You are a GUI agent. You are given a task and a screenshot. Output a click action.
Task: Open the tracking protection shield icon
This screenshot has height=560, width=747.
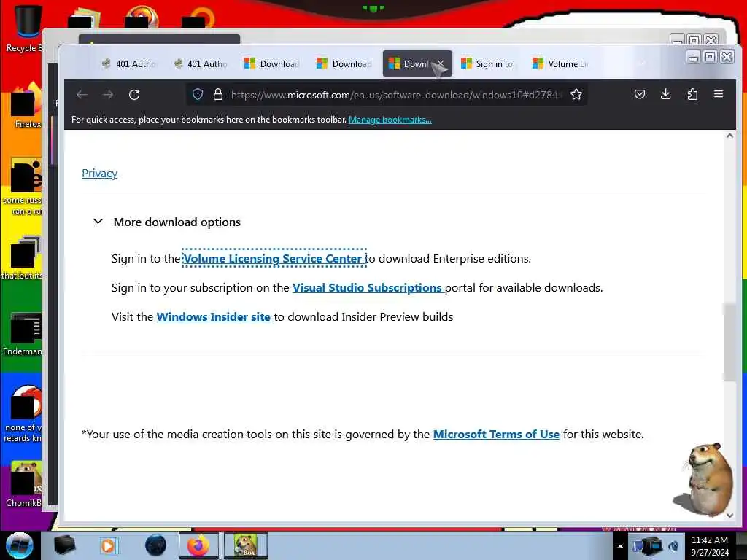click(x=198, y=94)
